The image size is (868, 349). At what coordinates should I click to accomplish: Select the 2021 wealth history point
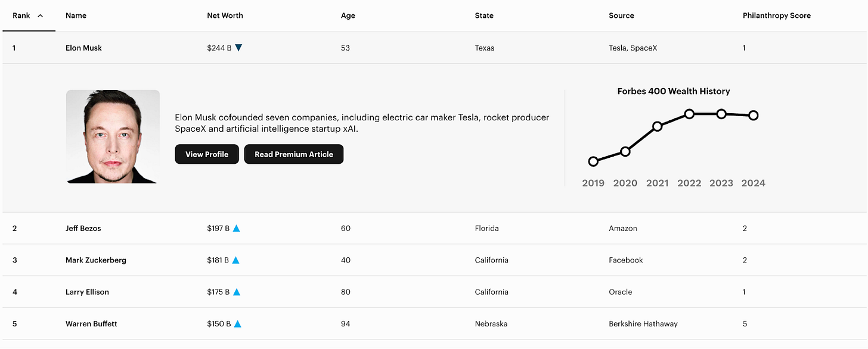(657, 126)
